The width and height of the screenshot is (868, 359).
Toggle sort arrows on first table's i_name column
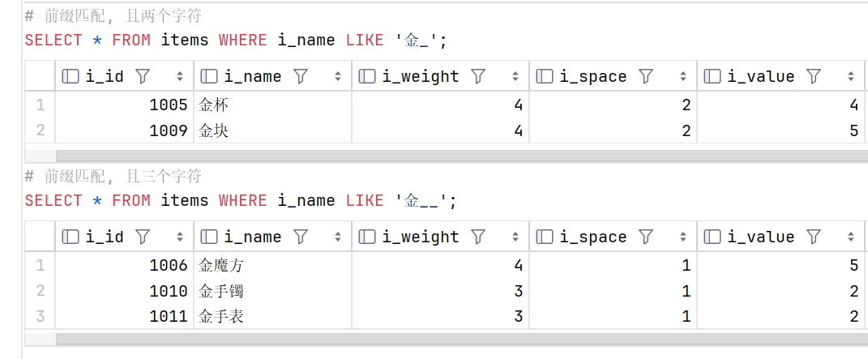338,77
